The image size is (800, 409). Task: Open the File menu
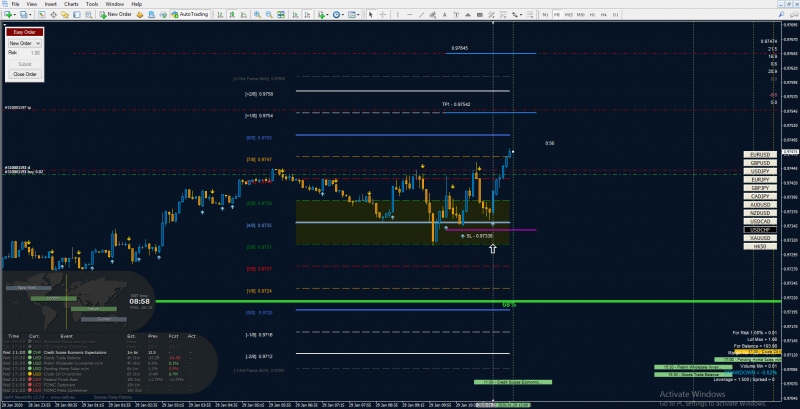coord(15,4)
